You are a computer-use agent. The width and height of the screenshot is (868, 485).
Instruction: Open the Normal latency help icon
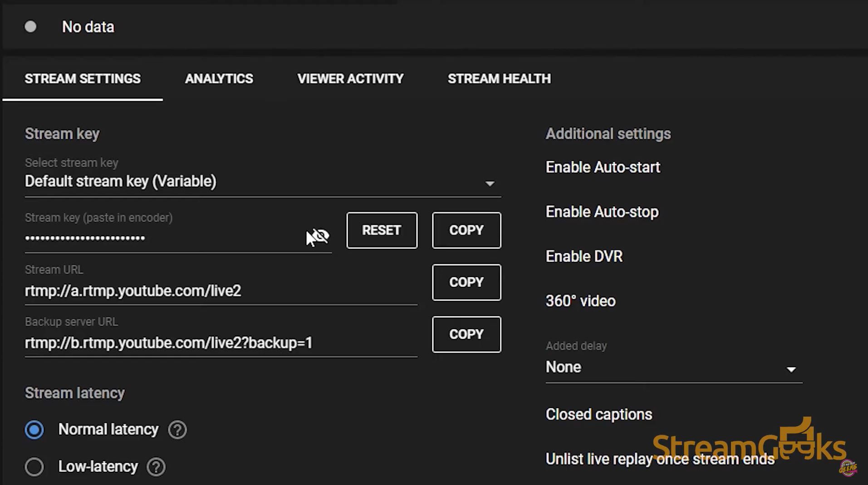[178, 429]
